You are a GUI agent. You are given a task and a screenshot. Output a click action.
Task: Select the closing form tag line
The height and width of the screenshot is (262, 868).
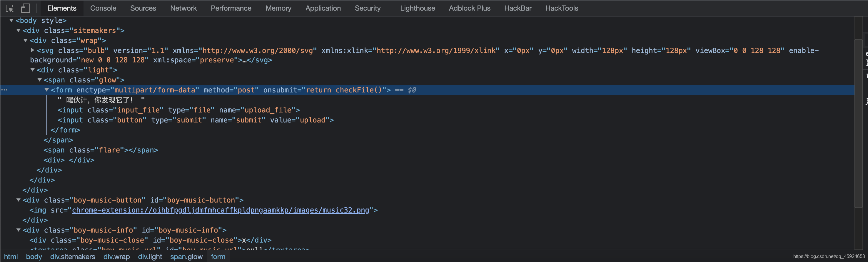(65, 130)
